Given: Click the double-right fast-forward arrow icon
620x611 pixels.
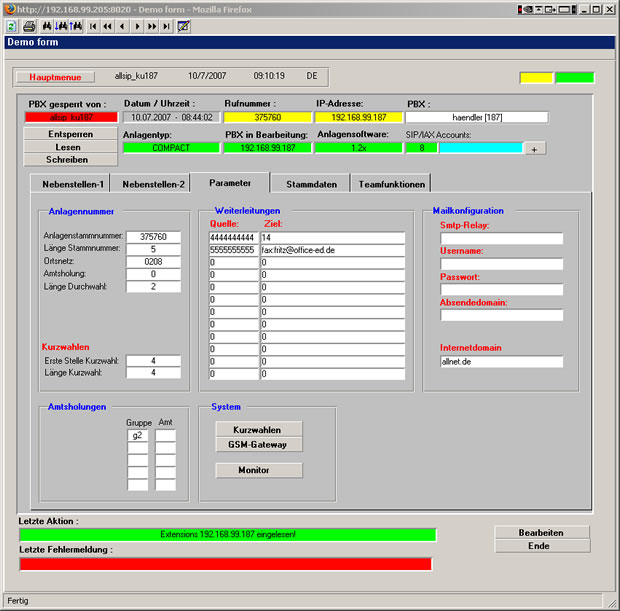Looking at the screenshot, I should pos(152,26).
